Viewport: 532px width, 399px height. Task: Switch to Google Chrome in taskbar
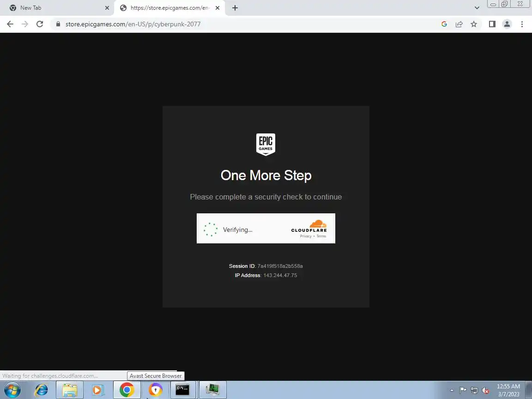(127, 390)
